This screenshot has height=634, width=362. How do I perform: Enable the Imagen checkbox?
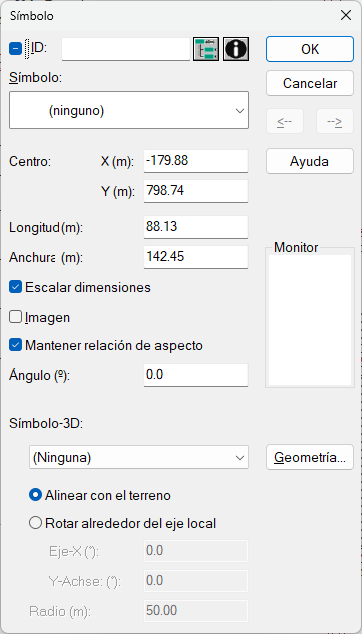coord(15,317)
